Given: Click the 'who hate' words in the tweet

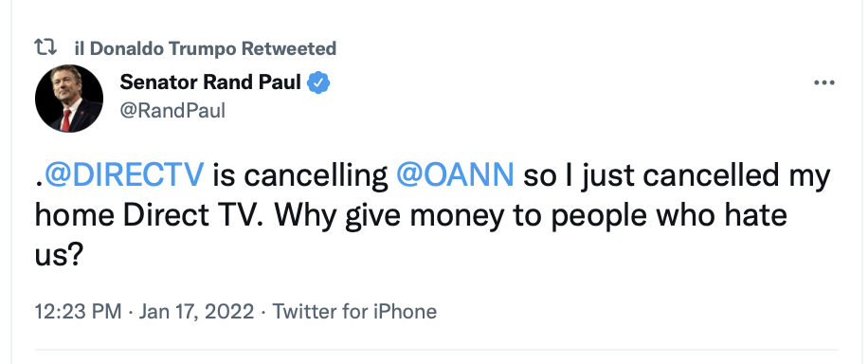Looking at the screenshot, I should (722, 215).
